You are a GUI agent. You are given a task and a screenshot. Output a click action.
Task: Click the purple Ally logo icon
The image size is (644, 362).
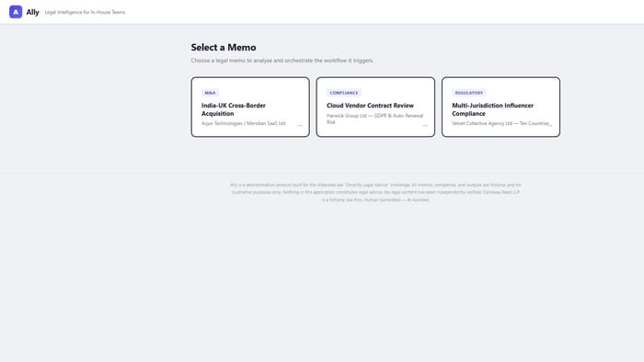click(16, 12)
